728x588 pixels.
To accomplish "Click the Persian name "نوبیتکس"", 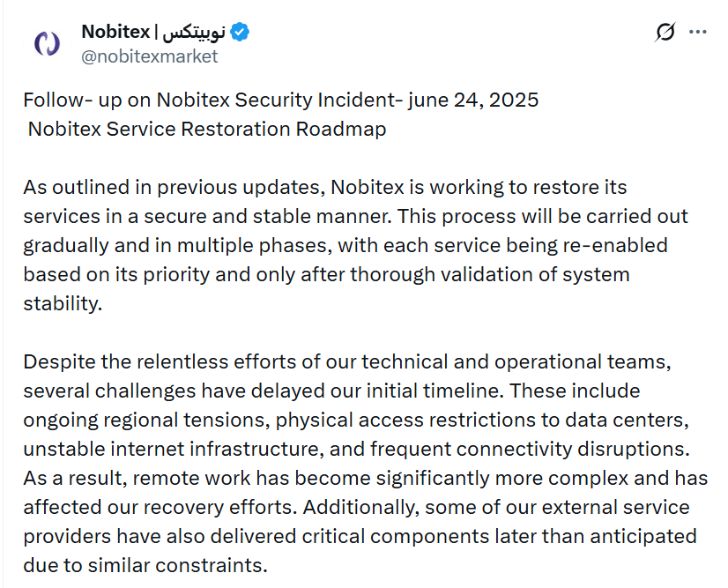I will (196, 33).
